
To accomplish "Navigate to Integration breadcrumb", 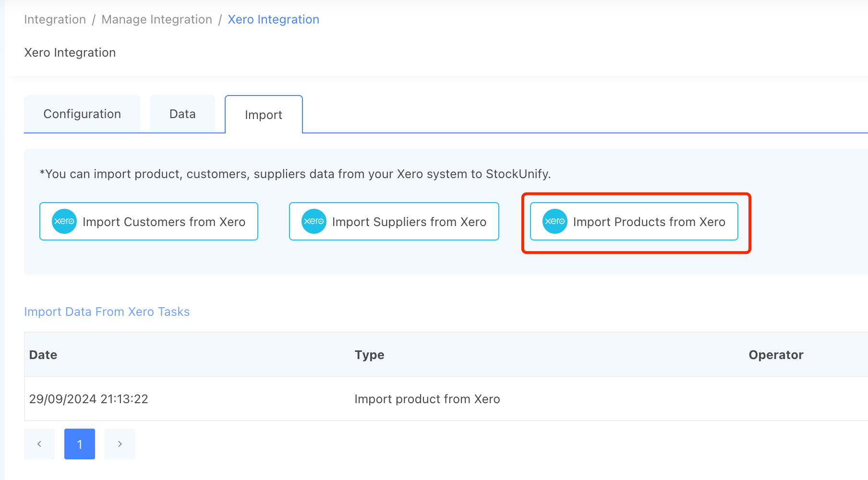I will 55,20.
